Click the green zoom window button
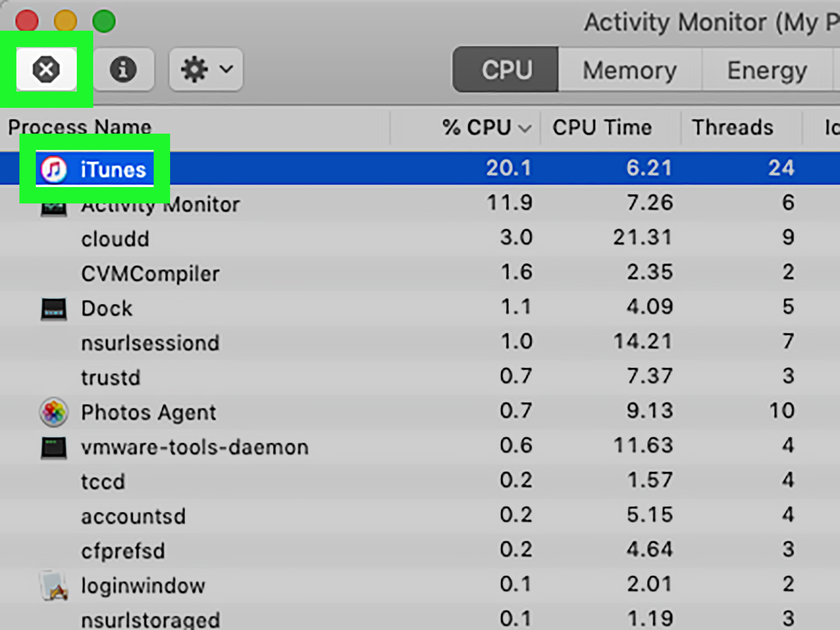The height and width of the screenshot is (630, 840). click(x=104, y=21)
